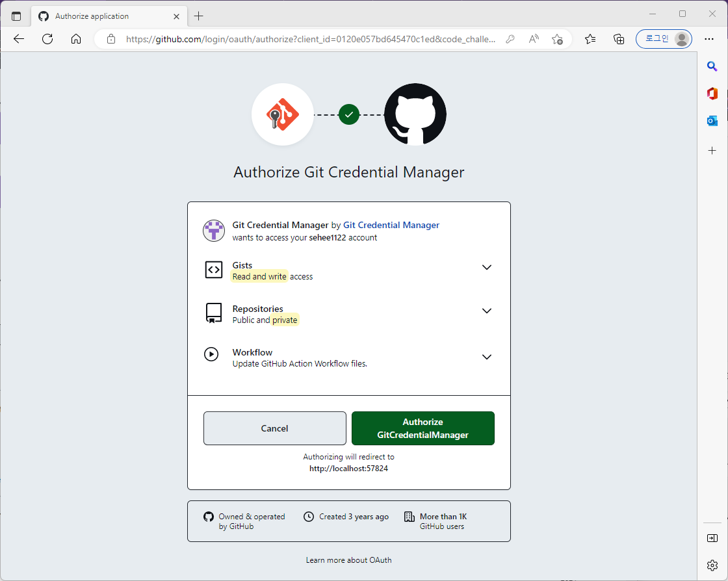Open the Settings and more menu
This screenshot has width=728, height=581.
(x=709, y=39)
